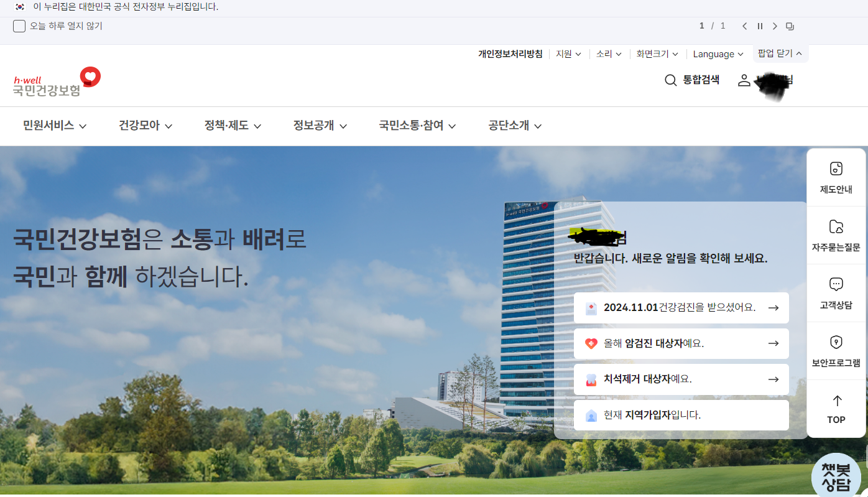Expand the 공단소개 menu
This screenshot has width=868, height=497.
(x=515, y=126)
